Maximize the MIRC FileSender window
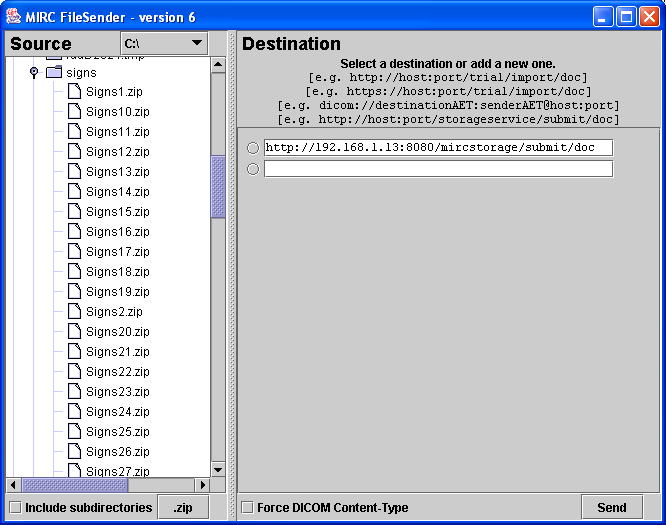The image size is (666, 525). click(x=626, y=17)
